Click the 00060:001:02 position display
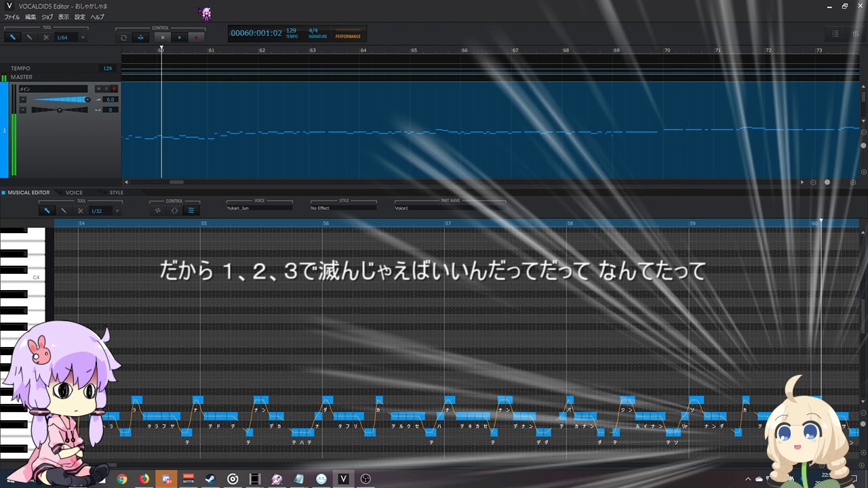 (256, 33)
